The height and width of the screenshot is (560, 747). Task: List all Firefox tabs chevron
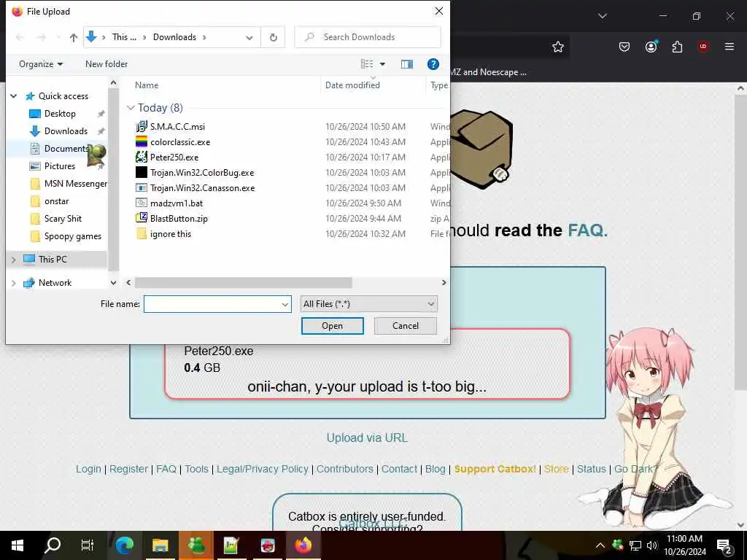602,16
